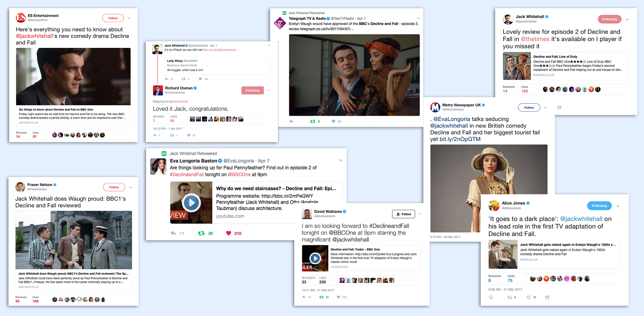The height and width of the screenshot is (316, 644).
Task: Click @EvaLongoria mention in Metro tweet
Action: (x=452, y=119)
